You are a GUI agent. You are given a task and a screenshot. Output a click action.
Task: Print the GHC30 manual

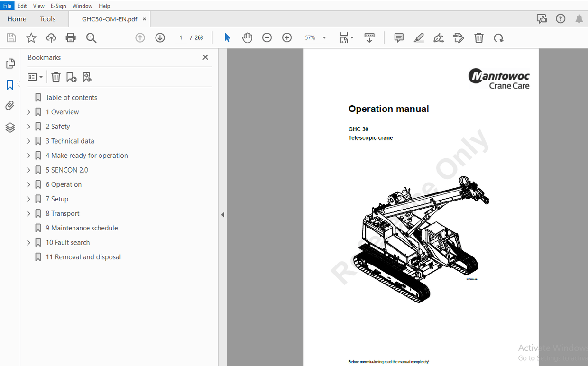click(71, 37)
